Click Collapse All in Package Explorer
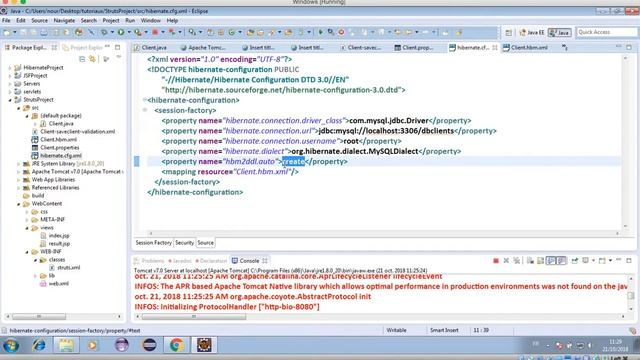This screenshot has width=640, height=360. 82,59
